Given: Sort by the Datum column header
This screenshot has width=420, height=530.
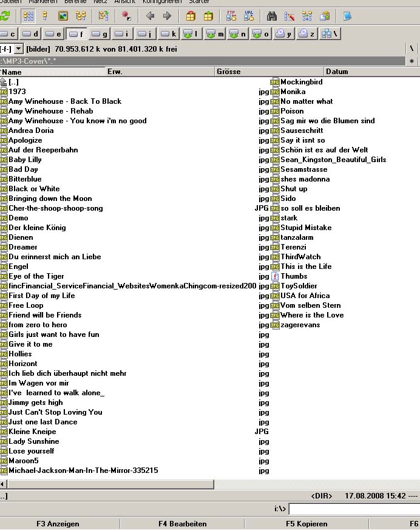Looking at the screenshot, I should click(371, 72).
